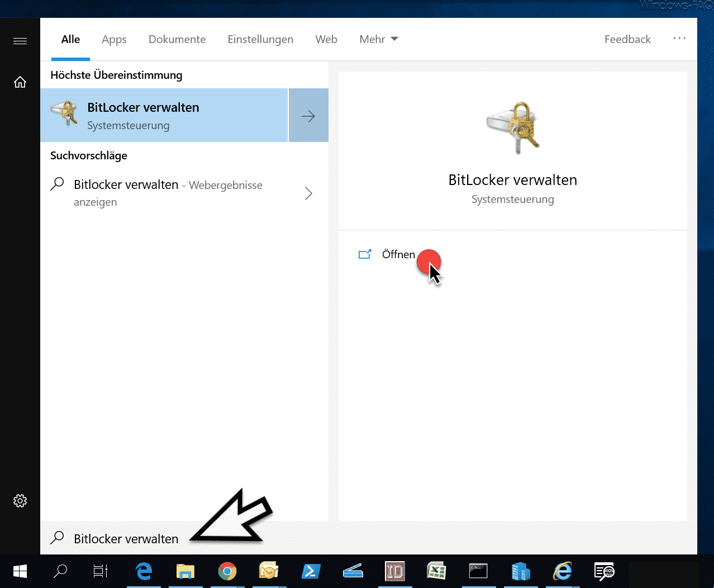Switch to the Web tab
The width and height of the screenshot is (714, 588).
click(326, 39)
